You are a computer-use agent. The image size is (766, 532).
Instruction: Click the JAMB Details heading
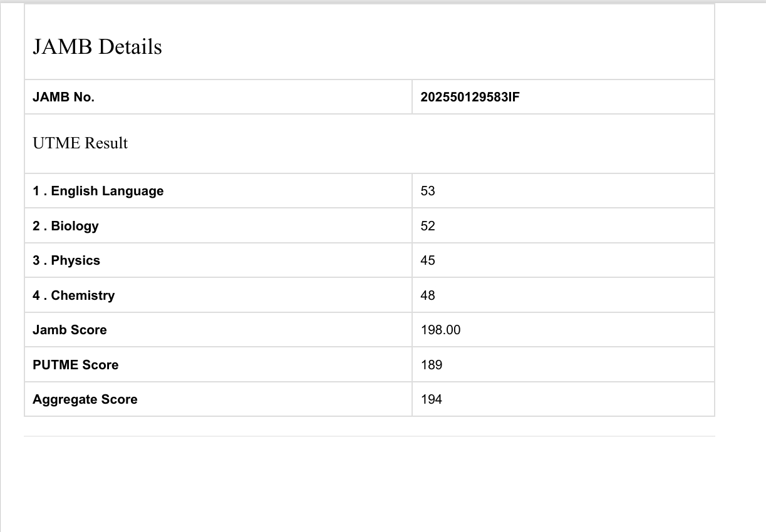point(97,47)
